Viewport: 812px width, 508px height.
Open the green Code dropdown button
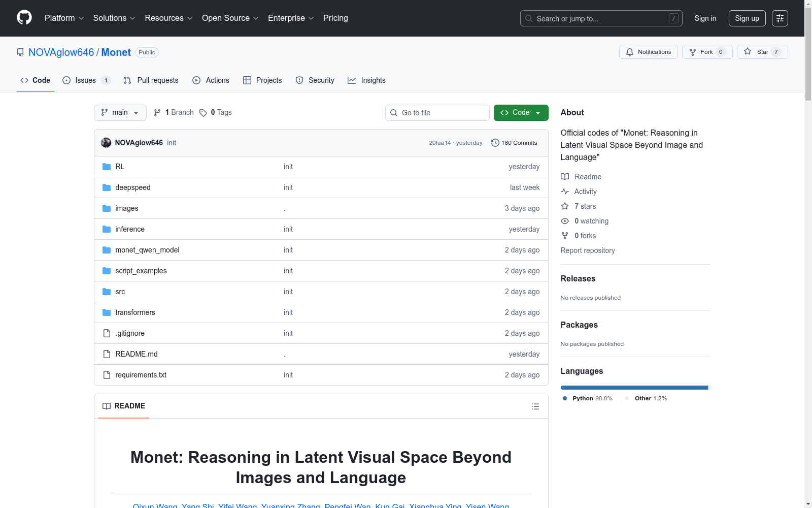point(521,113)
